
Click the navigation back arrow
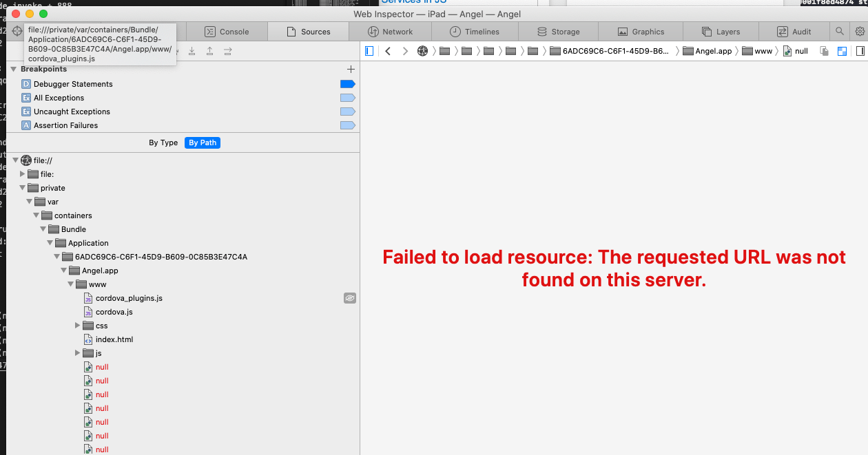tap(388, 50)
